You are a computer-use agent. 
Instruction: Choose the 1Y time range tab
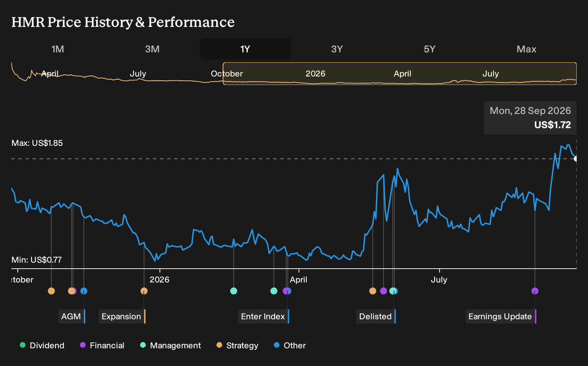click(245, 49)
